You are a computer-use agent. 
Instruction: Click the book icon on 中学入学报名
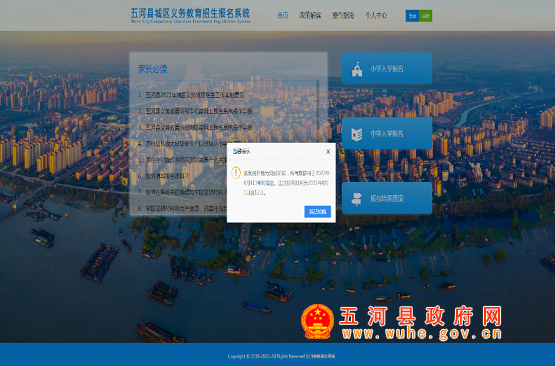356,134
